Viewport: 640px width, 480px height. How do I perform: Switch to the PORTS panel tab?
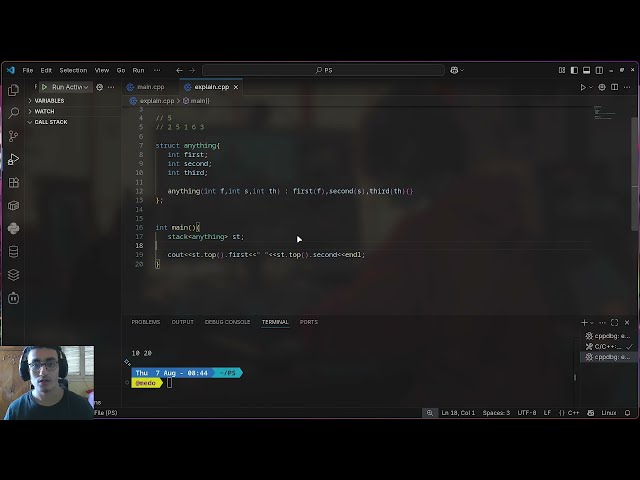click(309, 322)
